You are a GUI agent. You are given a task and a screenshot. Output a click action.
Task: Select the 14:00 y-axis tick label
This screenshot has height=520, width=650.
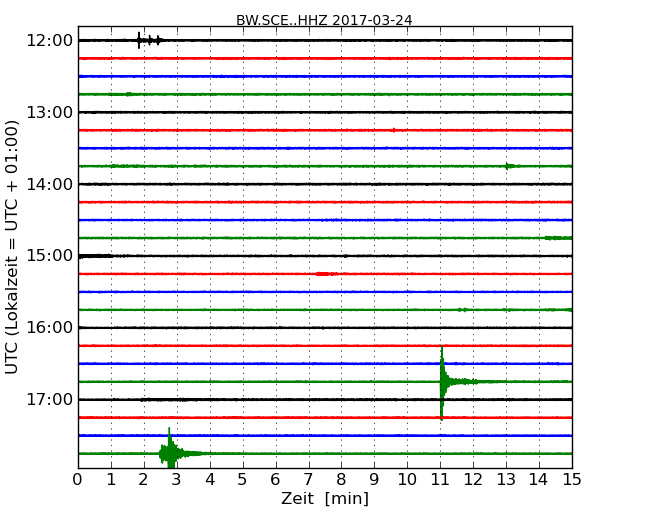(x=49, y=184)
